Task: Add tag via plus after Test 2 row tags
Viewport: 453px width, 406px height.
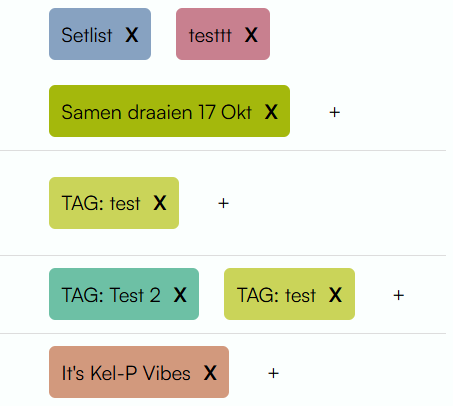Action: point(398,295)
